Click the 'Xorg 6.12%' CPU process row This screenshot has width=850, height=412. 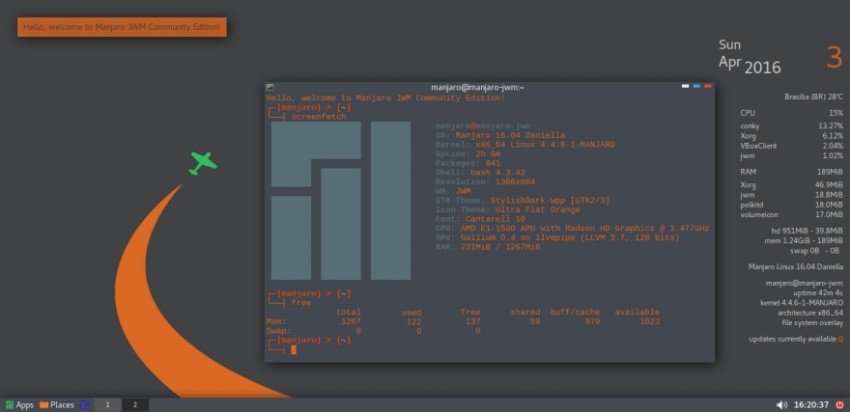791,136
